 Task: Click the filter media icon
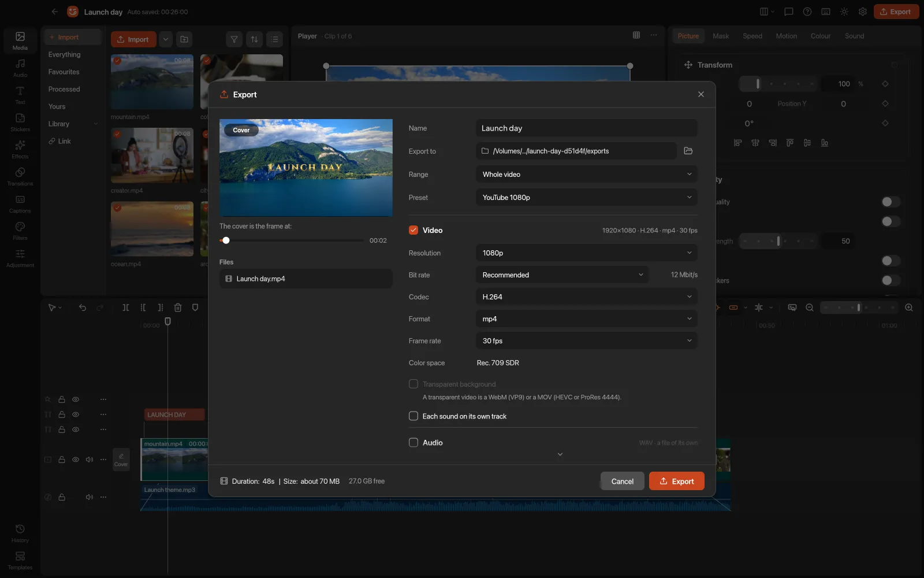point(234,39)
